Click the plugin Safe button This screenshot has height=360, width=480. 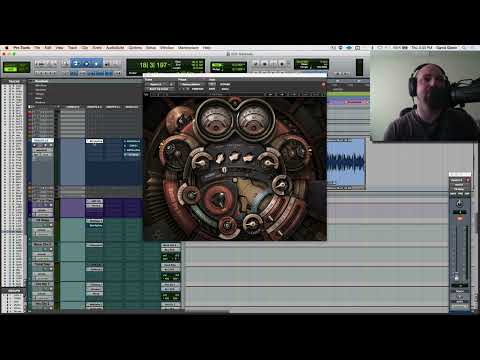(x=212, y=89)
